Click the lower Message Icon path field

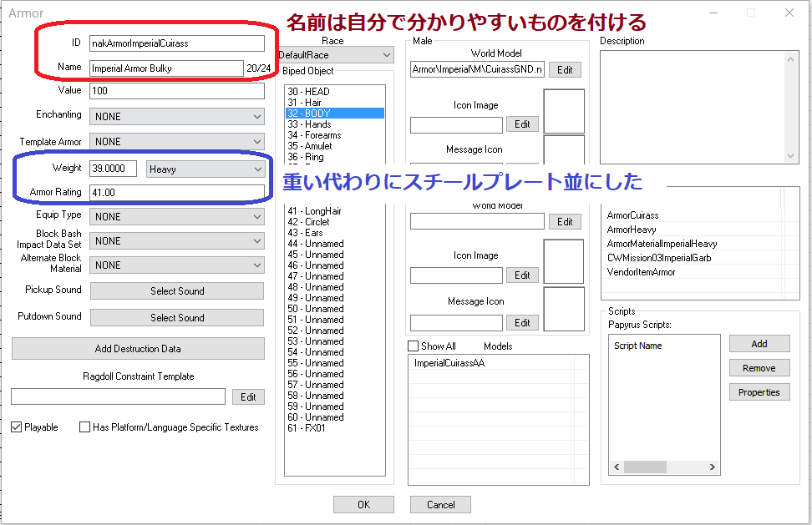point(456,323)
